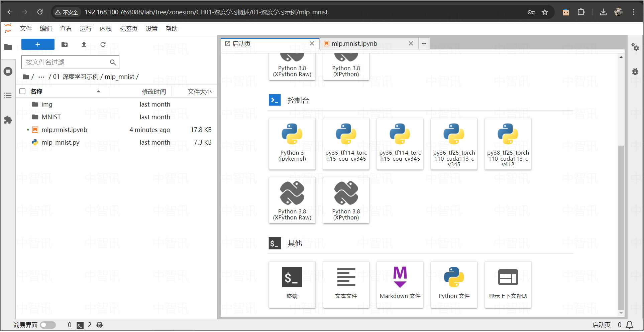Add a new launcher tab with plus
Viewport: 644px width, 332px height.
[x=424, y=44]
